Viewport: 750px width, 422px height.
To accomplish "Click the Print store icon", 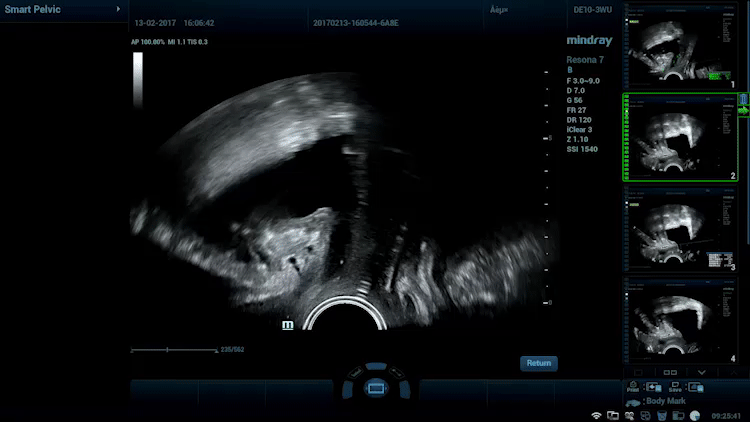I will (633, 387).
